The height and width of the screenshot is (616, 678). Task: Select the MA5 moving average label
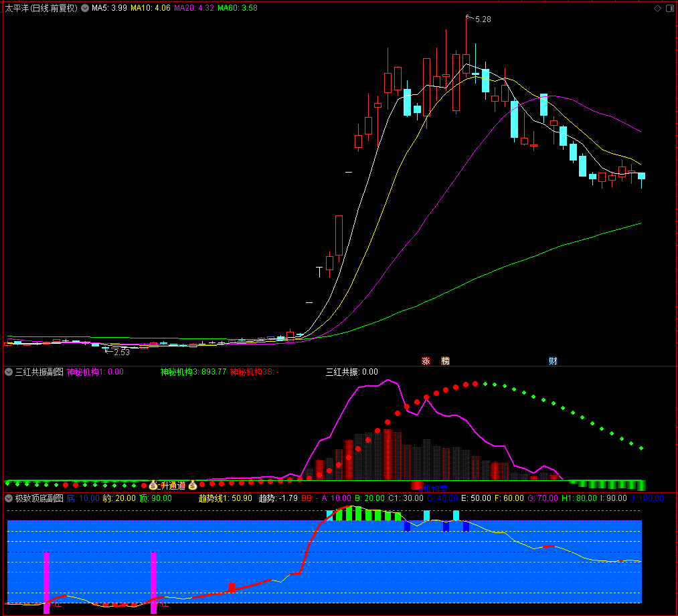pyautogui.click(x=109, y=8)
